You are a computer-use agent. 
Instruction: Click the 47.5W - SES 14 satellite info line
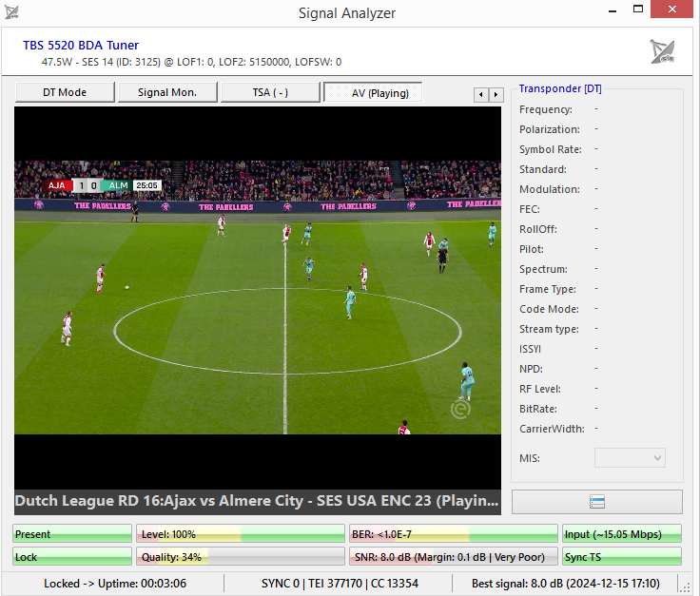191,62
